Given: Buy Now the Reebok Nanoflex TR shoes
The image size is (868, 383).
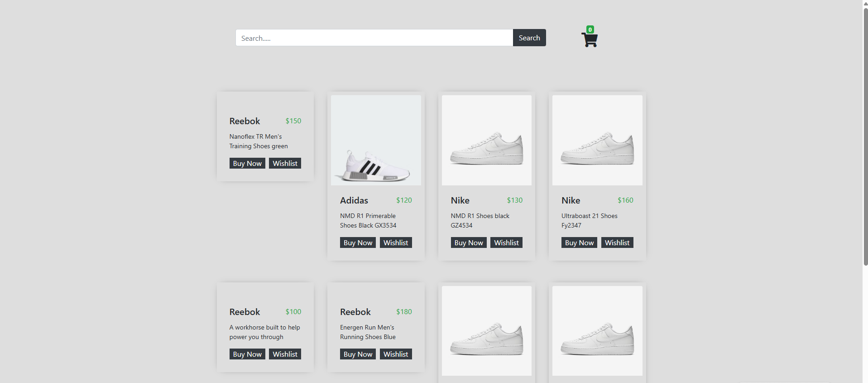Looking at the screenshot, I should [247, 163].
